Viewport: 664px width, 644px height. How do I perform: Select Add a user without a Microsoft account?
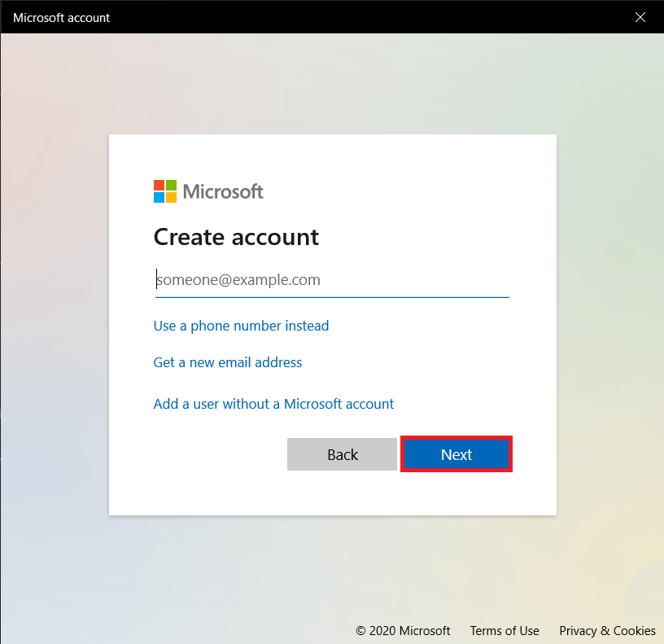tap(273, 404)
